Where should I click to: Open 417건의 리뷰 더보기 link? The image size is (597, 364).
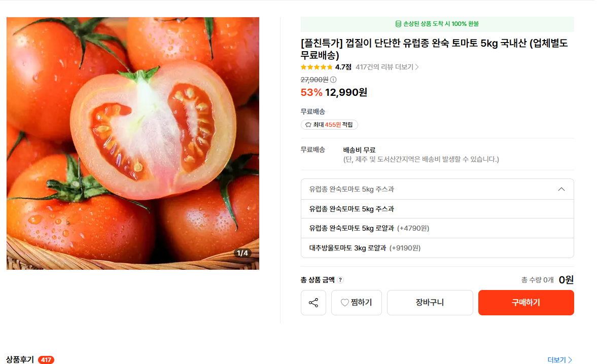click(384, 67)
